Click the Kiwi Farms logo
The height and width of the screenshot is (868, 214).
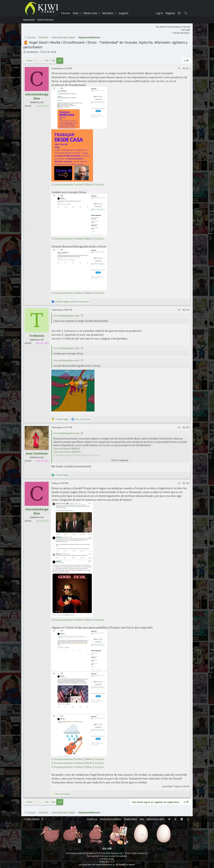pyautogui.click(x=42, y=8)
